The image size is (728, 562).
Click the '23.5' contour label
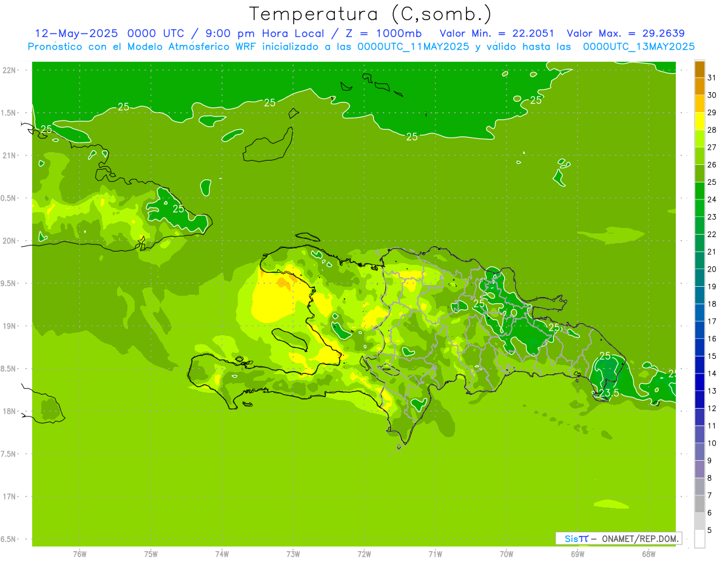point(608,393)
